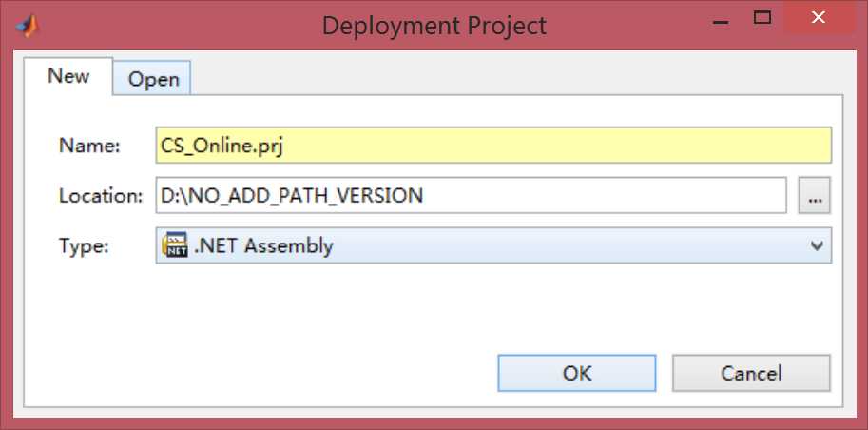Open the .NET Assembly combo box
Image resolution: width=868 pixels, height=430 pixels.
coord(493,245)
